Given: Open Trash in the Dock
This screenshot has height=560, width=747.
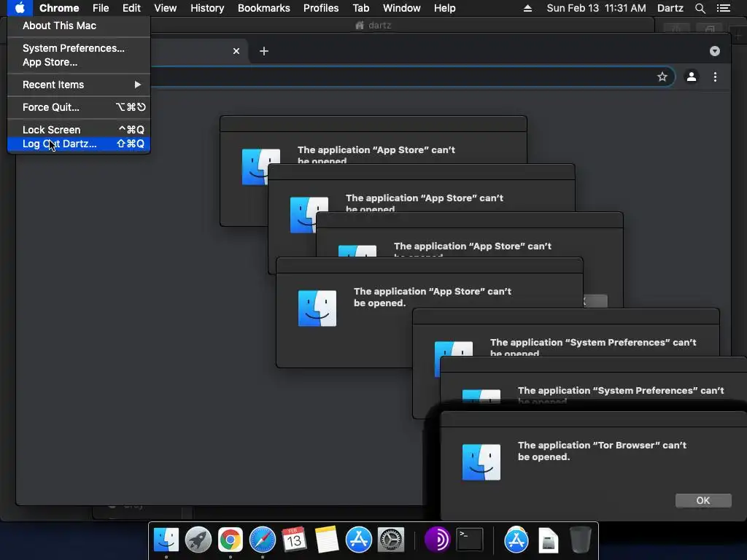Looking at the screenshot, I should coord(581,540).
